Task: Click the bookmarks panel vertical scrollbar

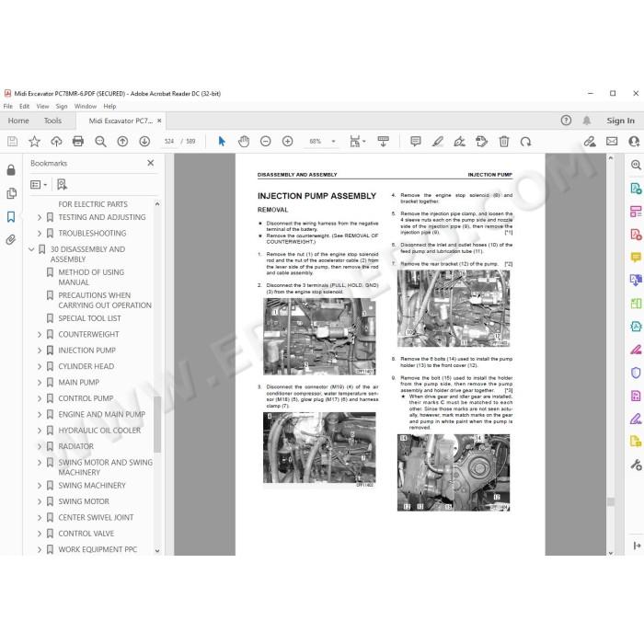Action: (157, 424)
